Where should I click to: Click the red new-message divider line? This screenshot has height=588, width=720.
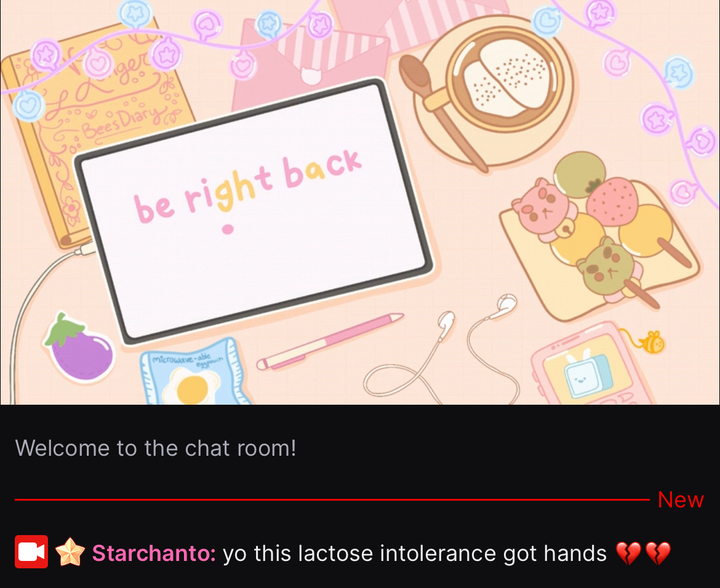coord(332,499)
